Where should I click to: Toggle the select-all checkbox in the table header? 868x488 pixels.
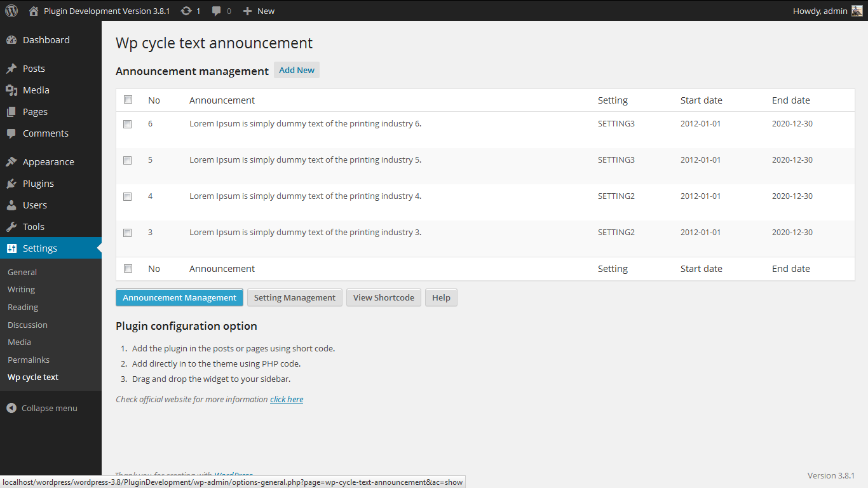click(128, 100)
